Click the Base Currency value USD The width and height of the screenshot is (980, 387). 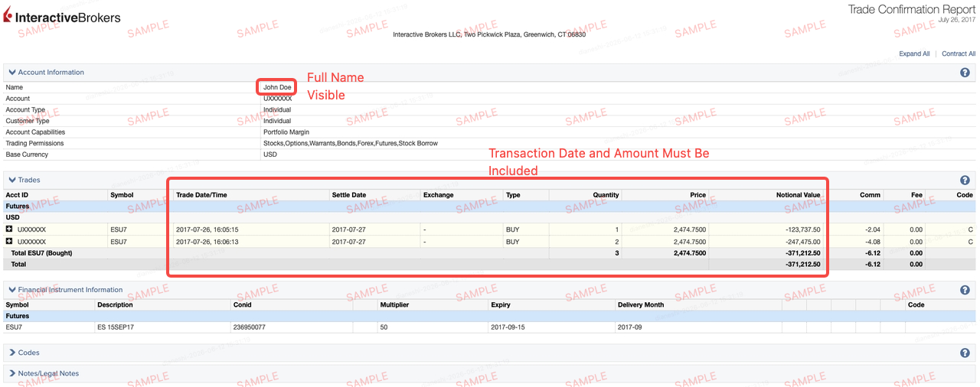click(x=270, y=154)
